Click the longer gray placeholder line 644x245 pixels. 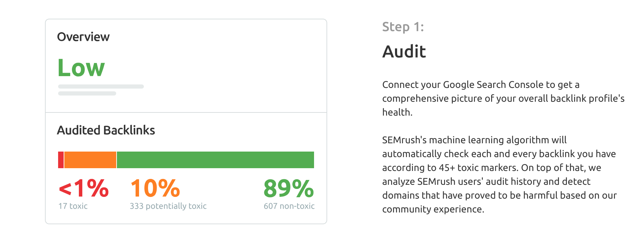pyautogui.click(x=101, y=87)
